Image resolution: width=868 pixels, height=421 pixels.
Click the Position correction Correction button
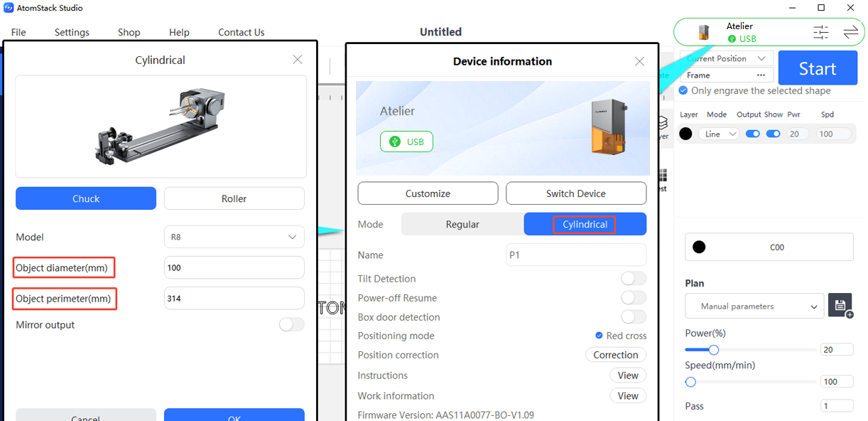[616, 355]
